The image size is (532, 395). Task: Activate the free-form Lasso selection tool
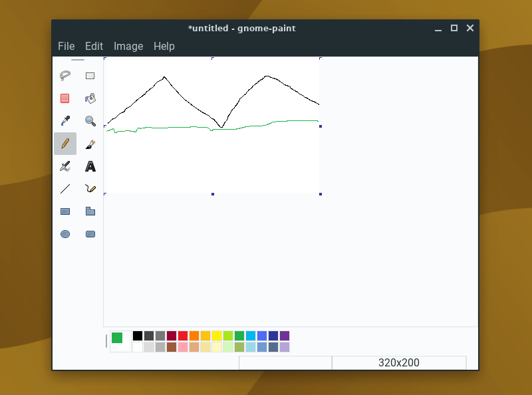coord(65,74)
